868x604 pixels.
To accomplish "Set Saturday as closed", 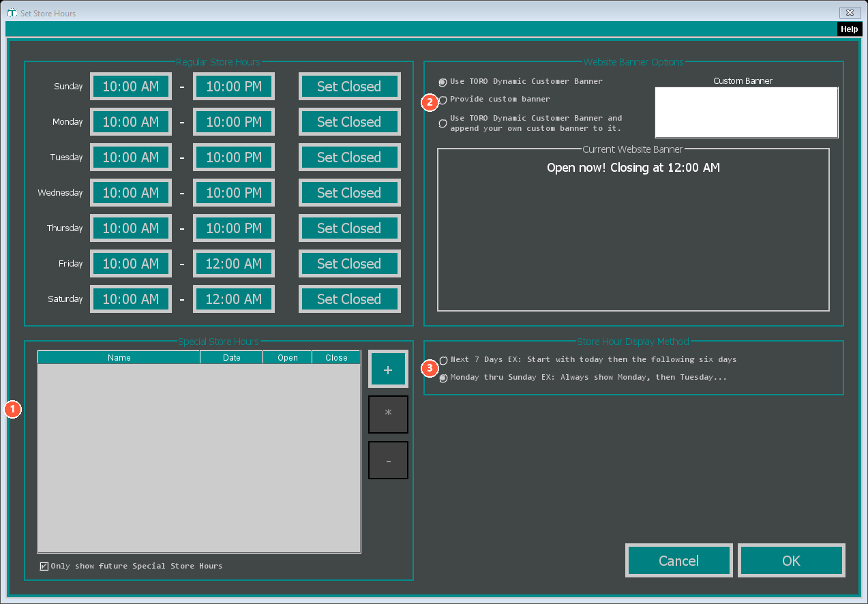I will coord(349,299).
